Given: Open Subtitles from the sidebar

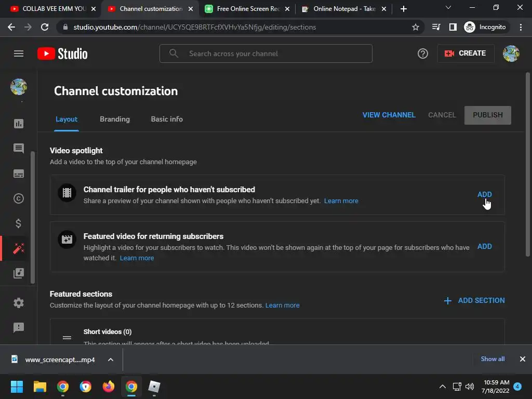Looking at the screenshot, I should (19, 174).
